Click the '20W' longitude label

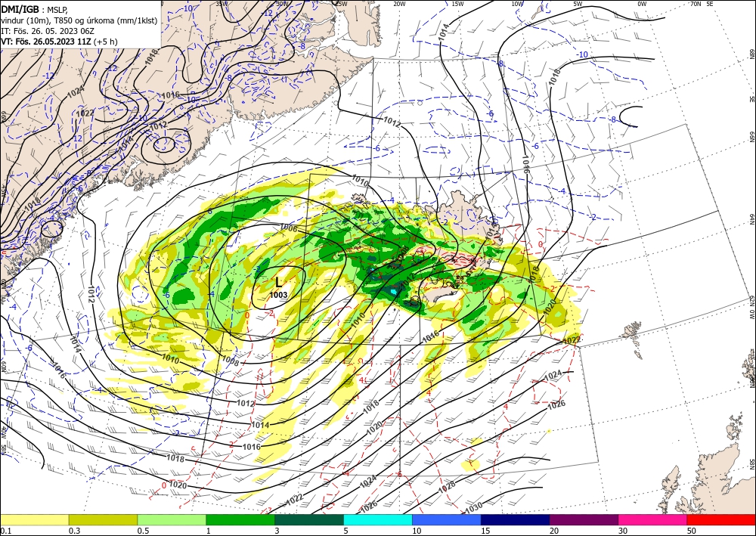[399, 3]
